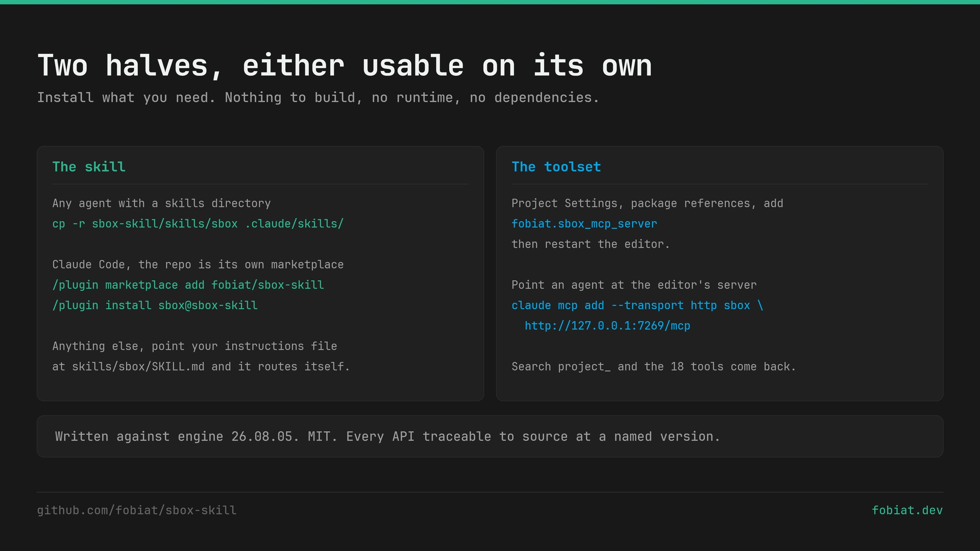Viewport: 980px width, 551px height.
Task: Select the 'claude mcp add --transport http sbox' command
Action: tap(638, 305)
